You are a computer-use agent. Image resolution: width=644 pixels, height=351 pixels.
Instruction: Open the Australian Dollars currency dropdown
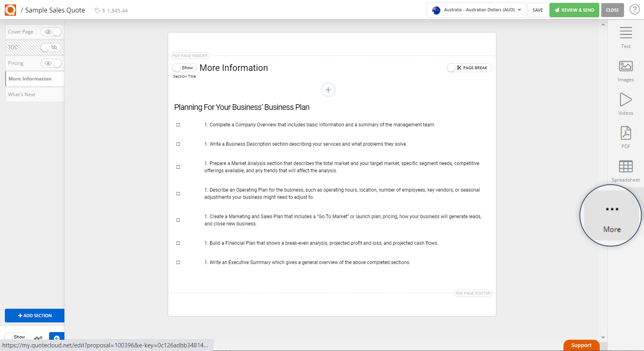coord(476,10)
